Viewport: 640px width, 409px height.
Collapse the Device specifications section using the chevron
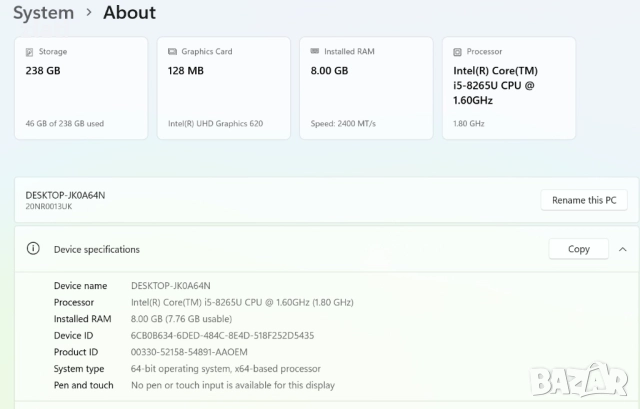coord(622,249)
